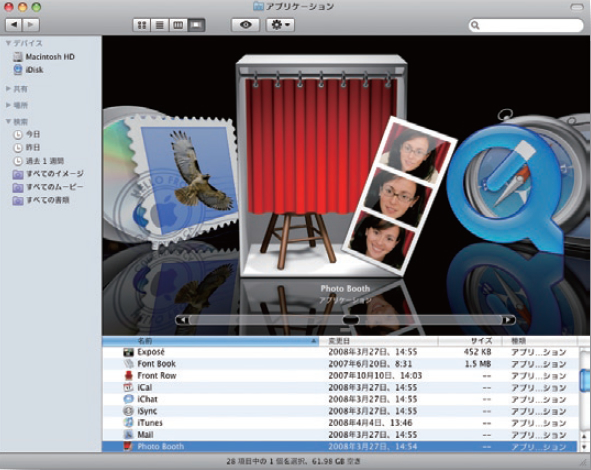Collapse the 検索 section
591x470 pixels.
point(8,122)
